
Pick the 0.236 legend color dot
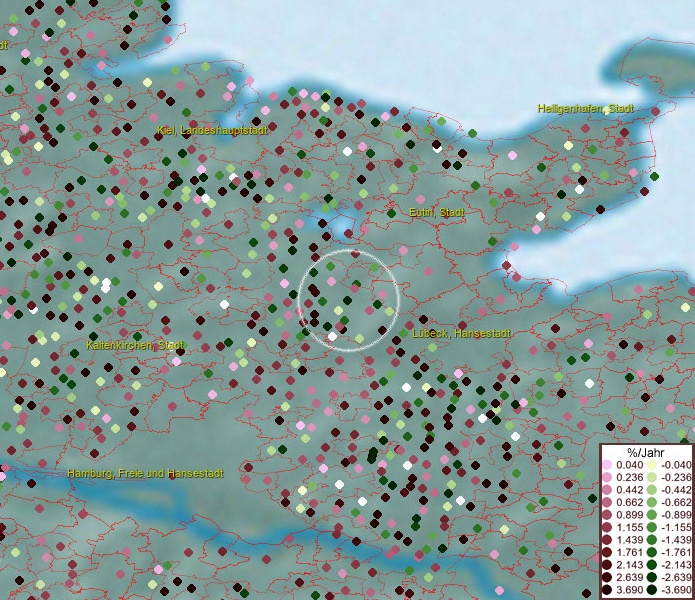point(607,477)
